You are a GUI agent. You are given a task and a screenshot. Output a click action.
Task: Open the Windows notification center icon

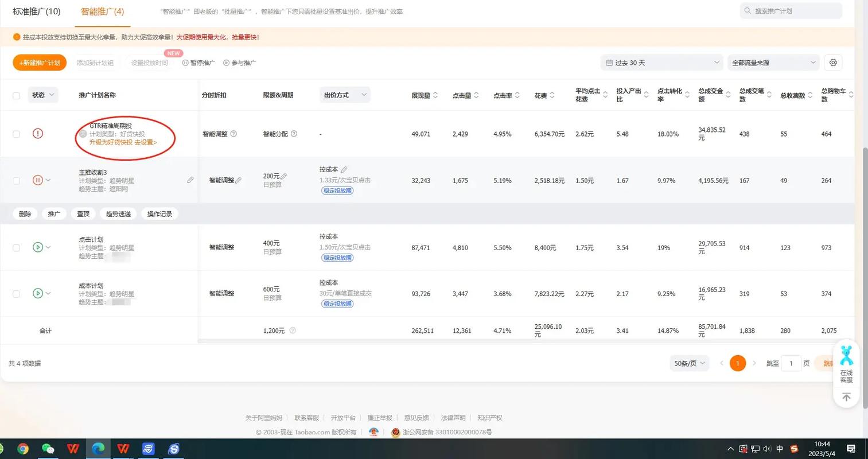click(851, 449)
